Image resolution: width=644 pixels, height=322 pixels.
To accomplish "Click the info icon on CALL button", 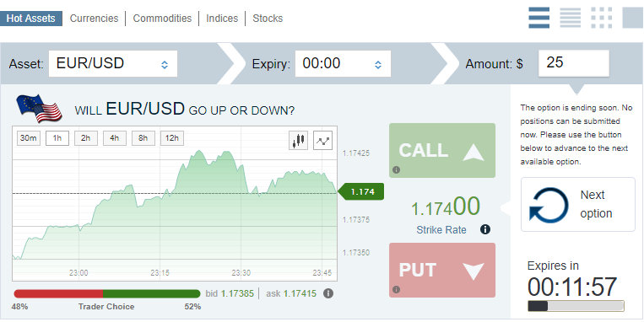I will (x=396, y=169).
